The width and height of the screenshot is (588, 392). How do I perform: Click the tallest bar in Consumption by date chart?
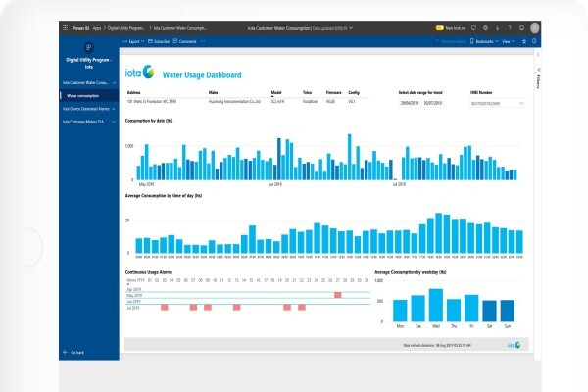point(350,157)
